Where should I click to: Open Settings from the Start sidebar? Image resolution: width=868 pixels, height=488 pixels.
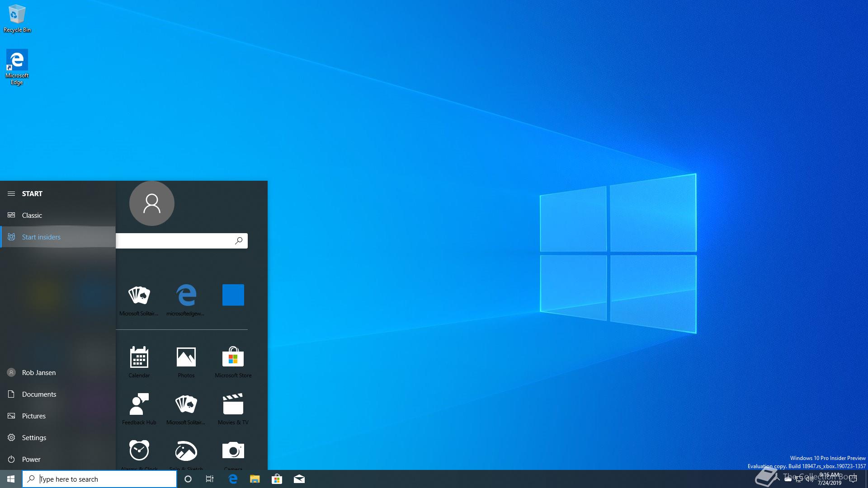pos(58,437)
